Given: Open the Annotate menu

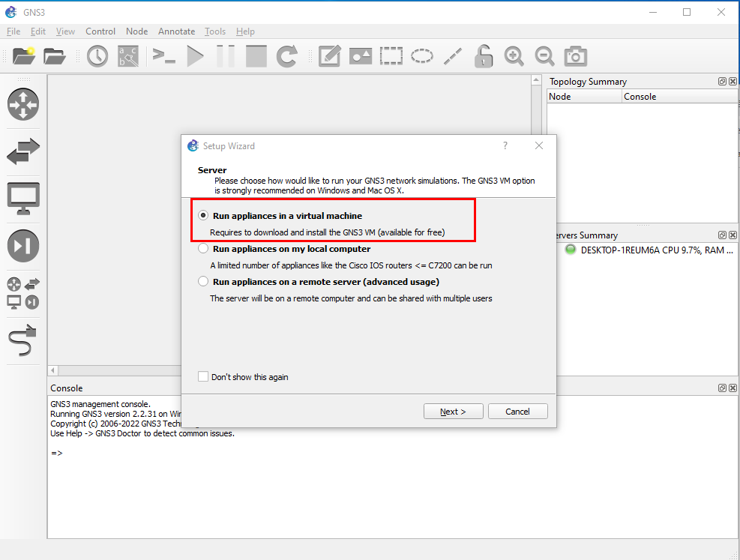Looking at the screenshot, I should pos(176,31).
